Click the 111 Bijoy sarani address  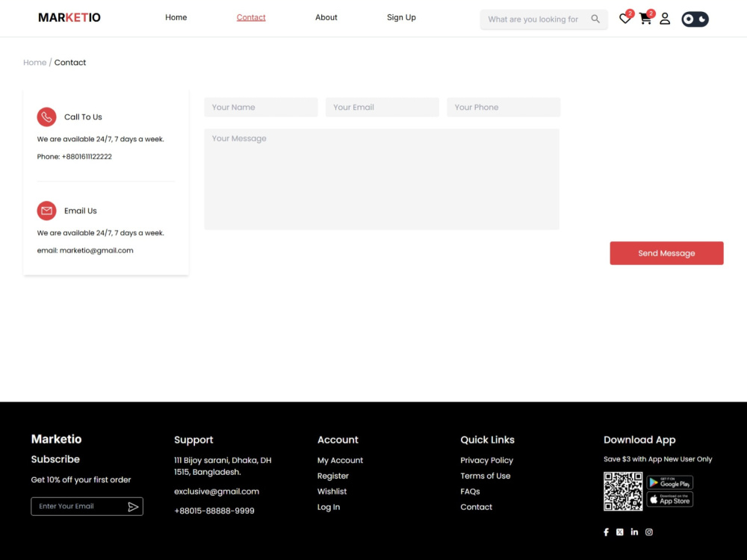pos(223,466)
